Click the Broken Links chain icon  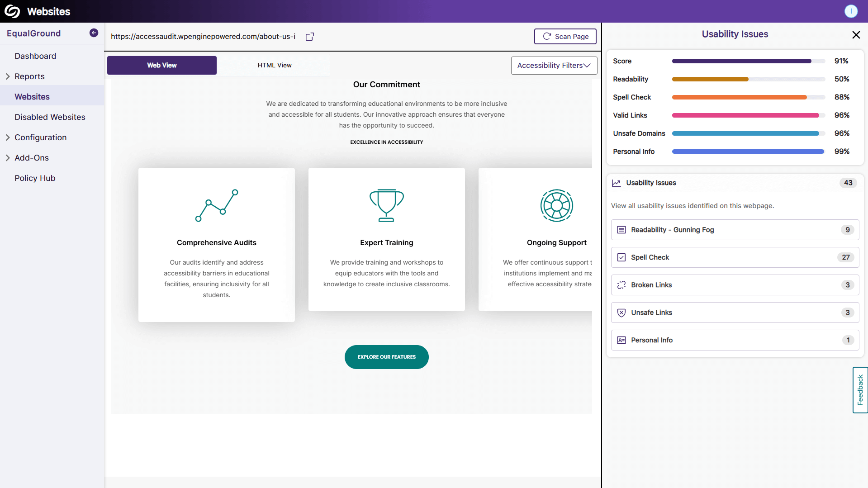point(621,285)
